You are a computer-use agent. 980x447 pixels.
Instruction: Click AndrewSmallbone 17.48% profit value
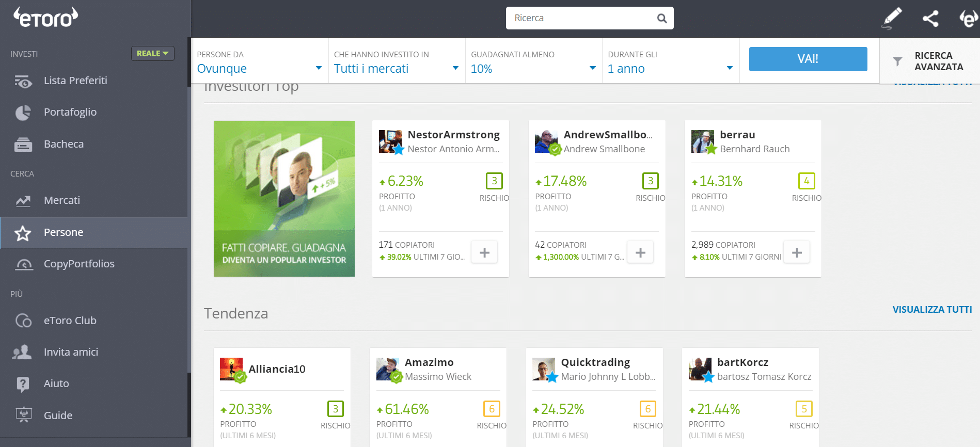pos(564,181)
